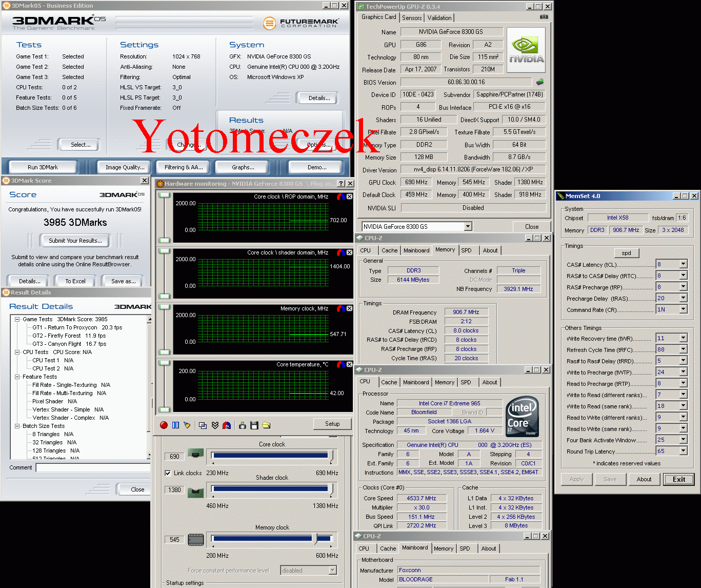
Task: Open Cache tab in CPU-Z window showing Processor
Action: point(389,382)
